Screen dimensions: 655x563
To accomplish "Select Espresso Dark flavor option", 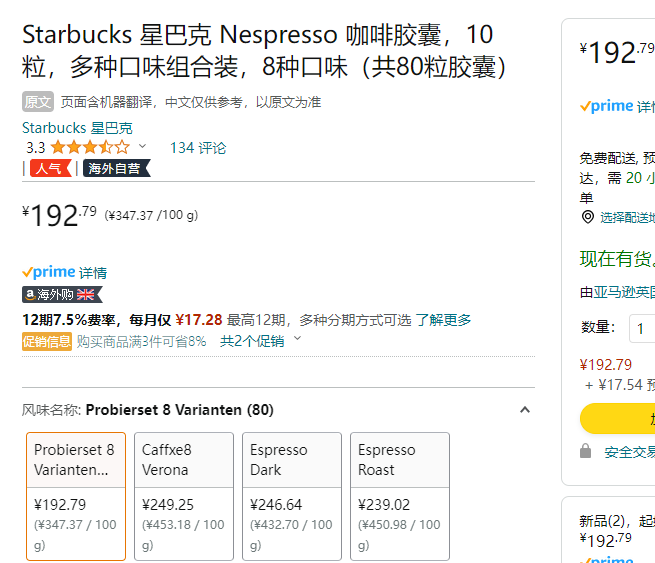I will coord(292,496).
